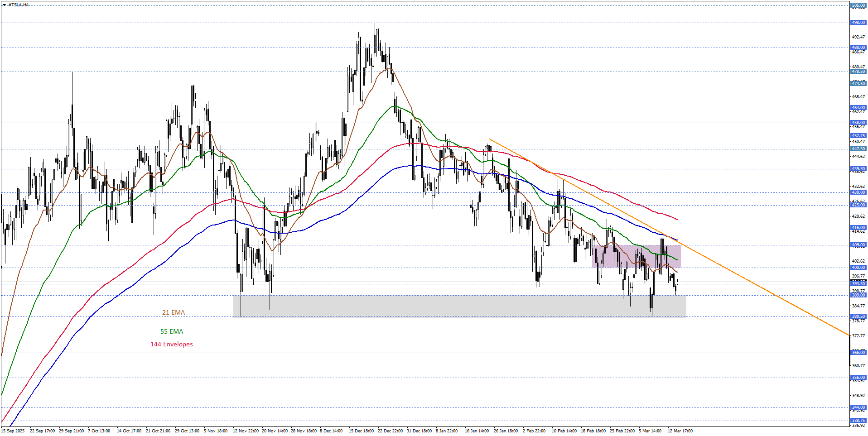Click the 380.50 price level tag
The image size is (868, 436).
click(x=858, y=316)
